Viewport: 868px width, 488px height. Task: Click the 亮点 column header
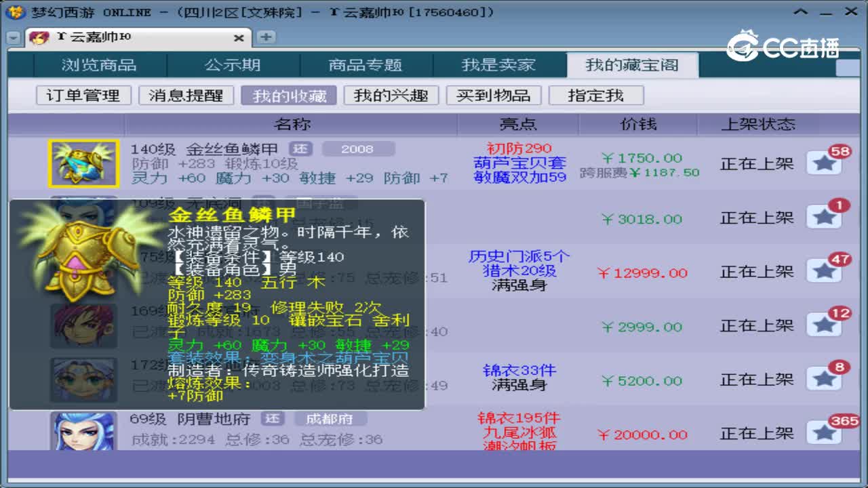tap(518, 124)
